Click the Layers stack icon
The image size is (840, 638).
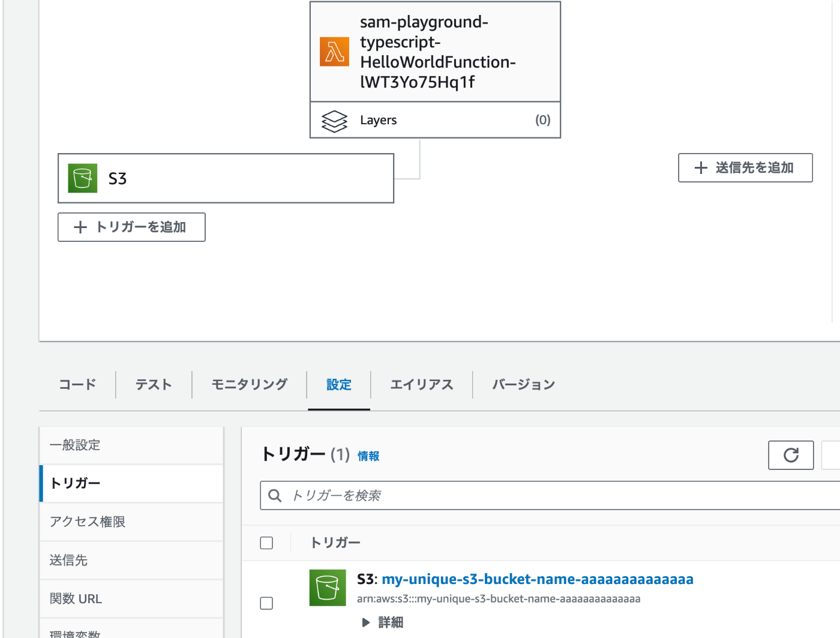334,121
